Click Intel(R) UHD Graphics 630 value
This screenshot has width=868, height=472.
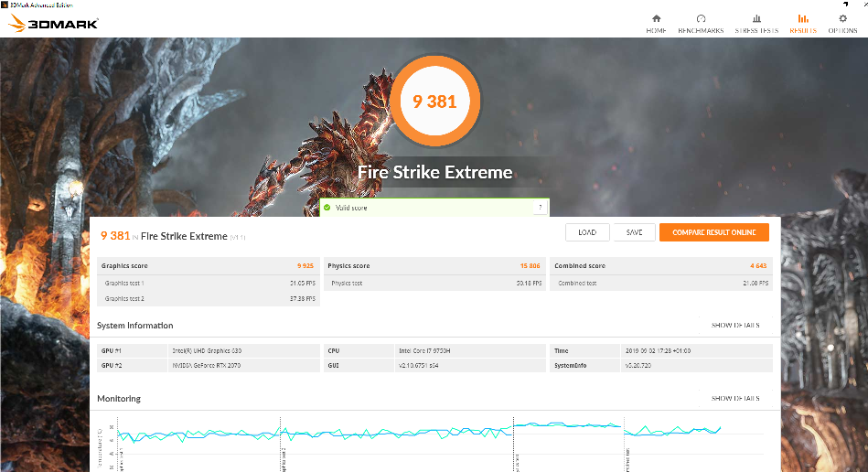(x=207, y=351)
